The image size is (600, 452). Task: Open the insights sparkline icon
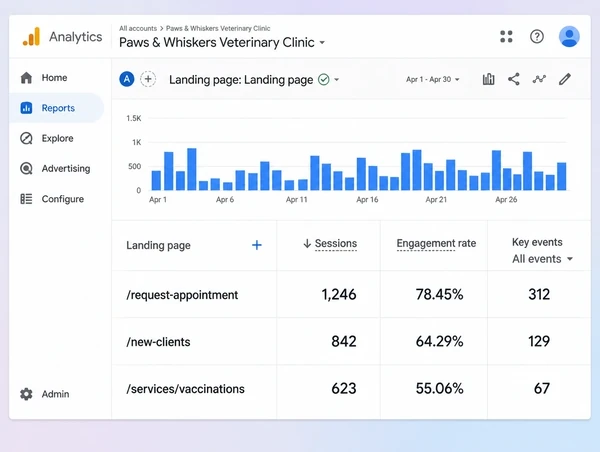point(539,79)
